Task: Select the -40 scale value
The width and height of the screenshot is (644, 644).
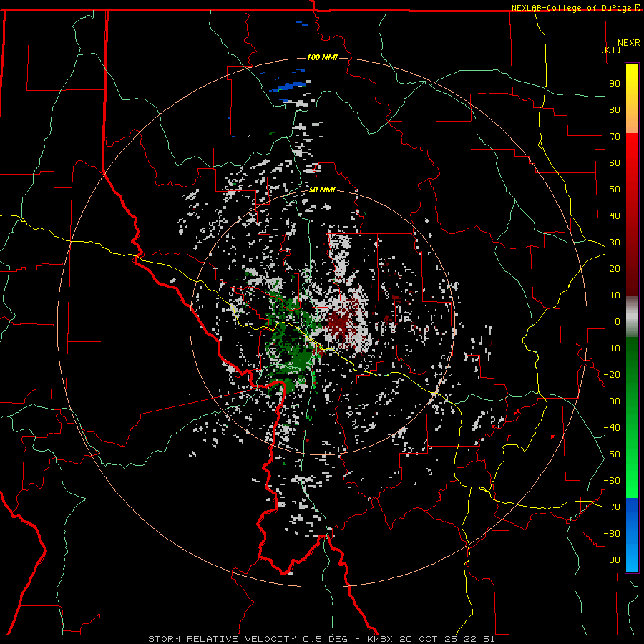Action: [612, 428]
